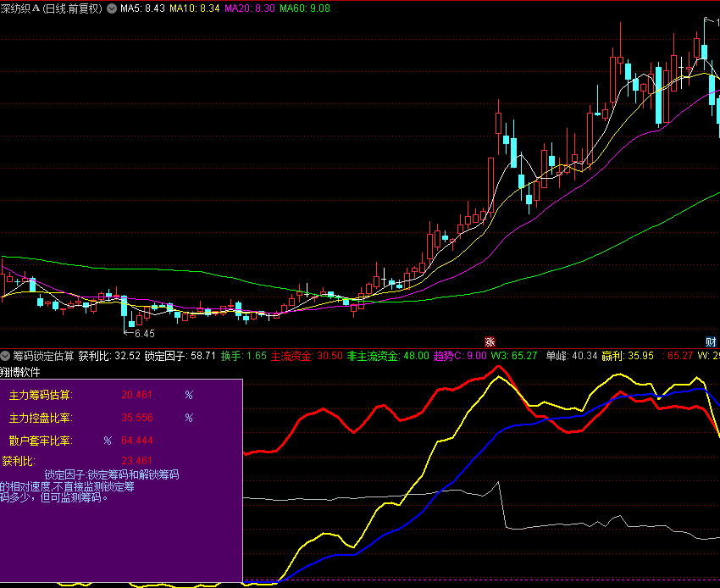The height and width of the screenshot is (588, 720).
Task: Click the 翔博软件 label
Action: (x=20, y=372)
